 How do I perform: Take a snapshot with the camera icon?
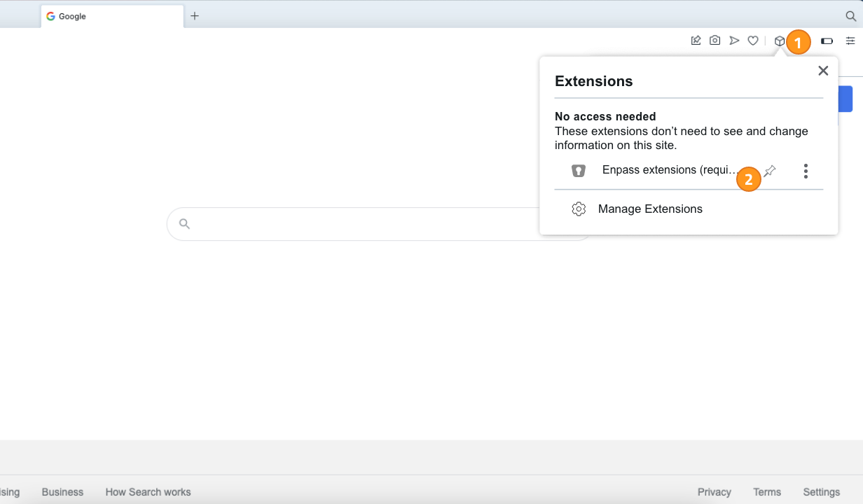point(714,41)
